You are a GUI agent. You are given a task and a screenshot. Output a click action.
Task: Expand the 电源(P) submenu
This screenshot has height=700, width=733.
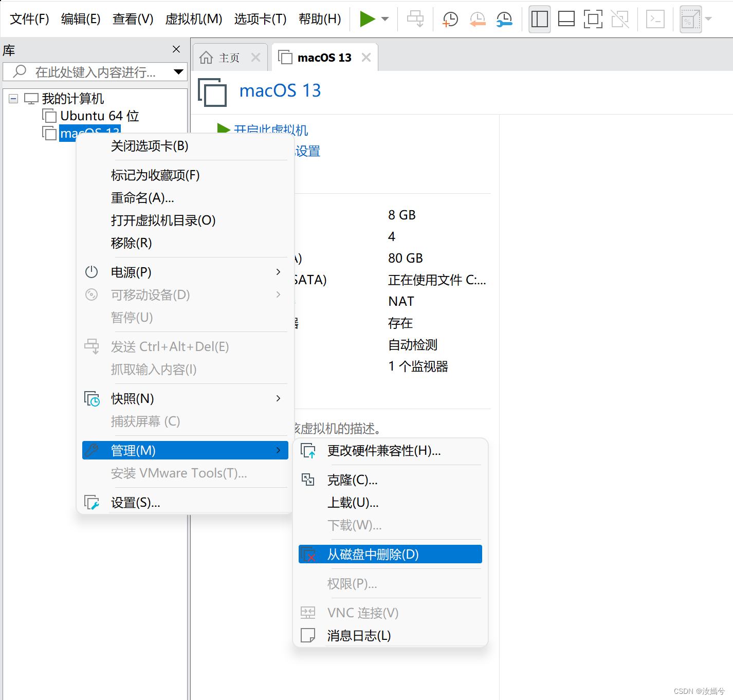[185, 272]
